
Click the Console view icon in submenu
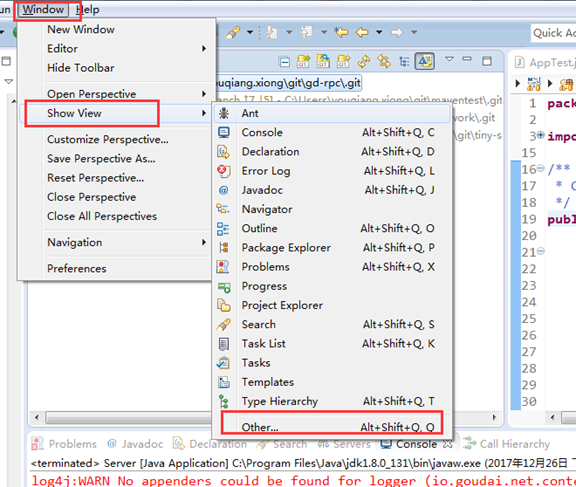pyautogui.click(x=224, y=132)
